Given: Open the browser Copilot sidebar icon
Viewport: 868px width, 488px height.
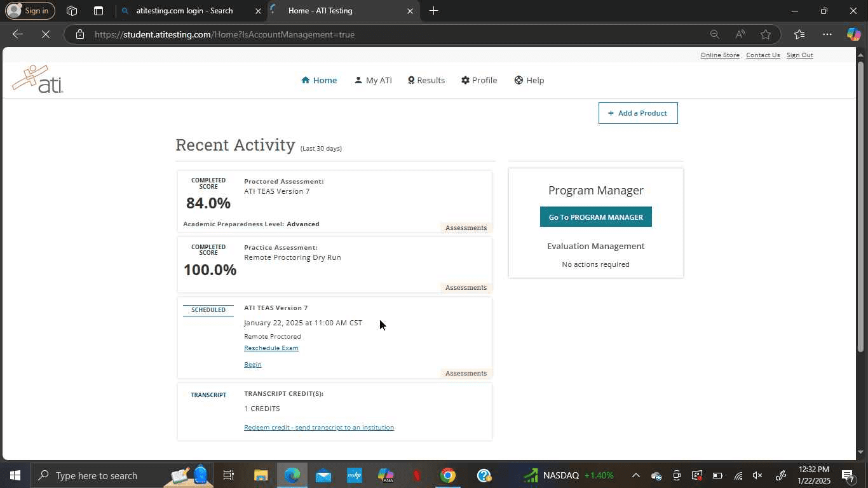Looking at the screenshot, I should pos(853,34).
